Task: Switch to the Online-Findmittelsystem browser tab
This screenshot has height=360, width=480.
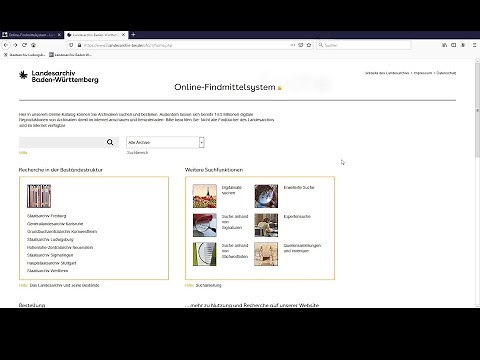Action: [32, 35]
